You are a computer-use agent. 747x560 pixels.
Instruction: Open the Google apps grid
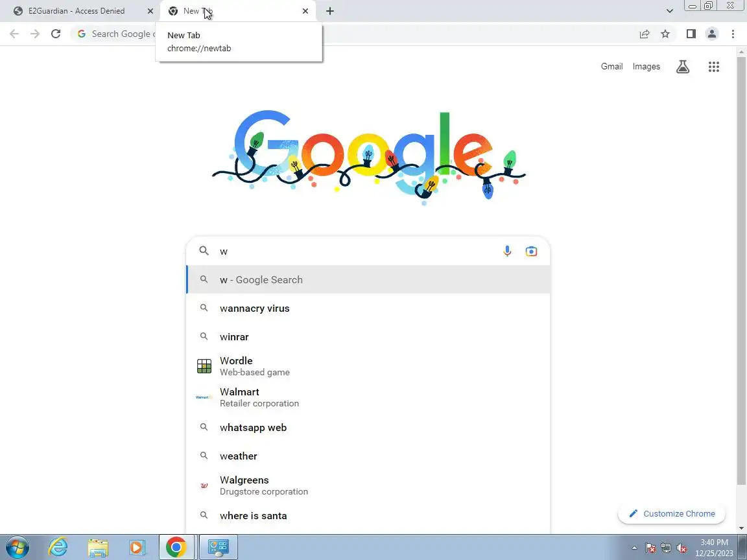tap(714, 67)
